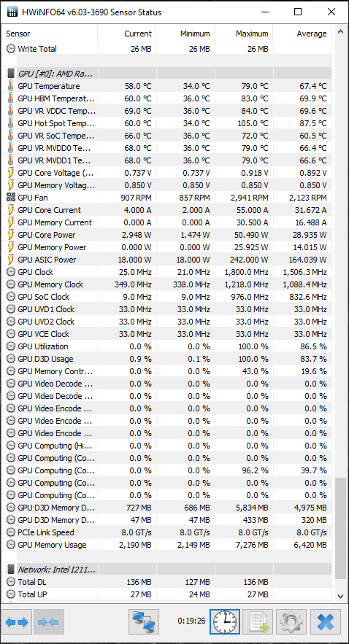349x644 pixels.
Task: Reset min/max values with the clock button
Action: tap(224, 622)
